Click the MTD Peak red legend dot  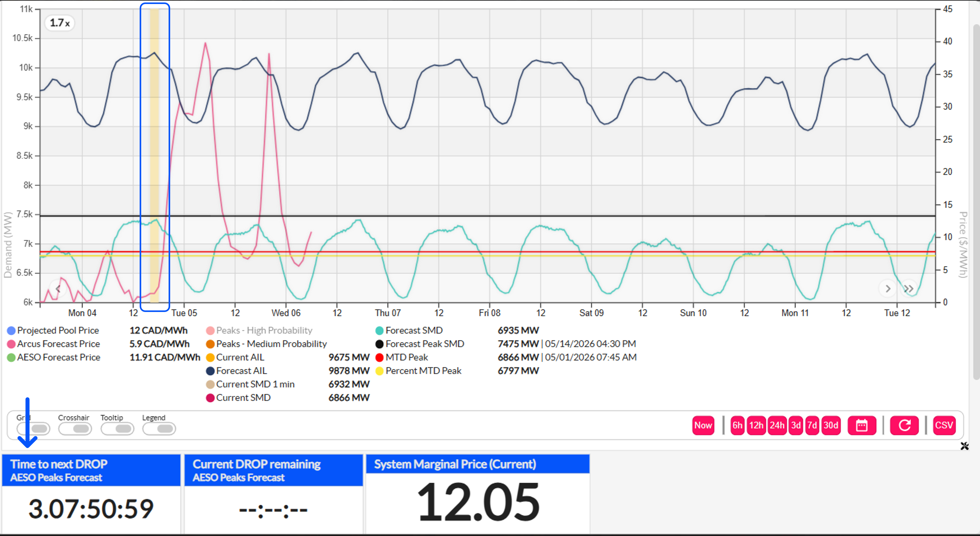coord(379,358)
